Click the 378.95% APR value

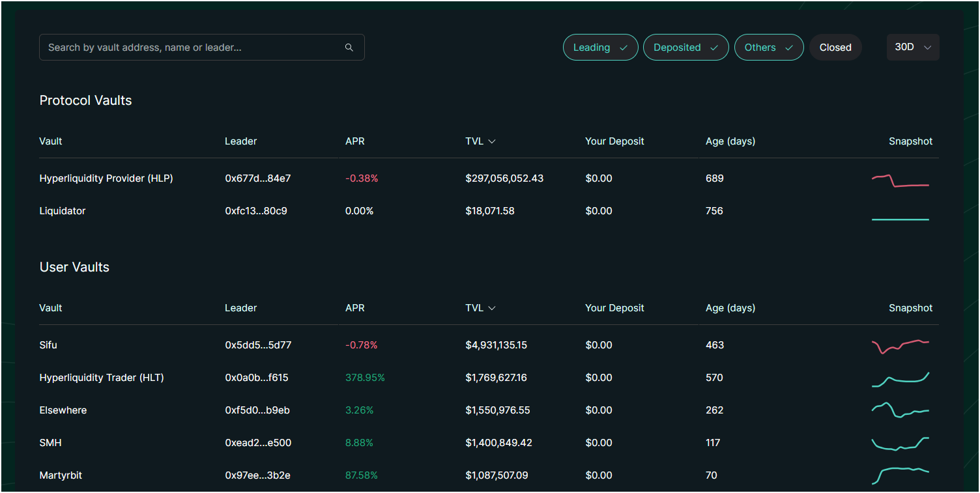click(365, 378)
